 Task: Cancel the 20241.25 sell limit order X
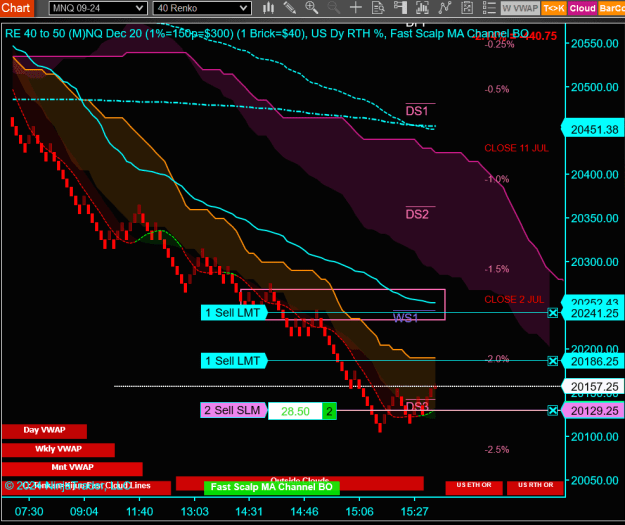click(552, 313)
